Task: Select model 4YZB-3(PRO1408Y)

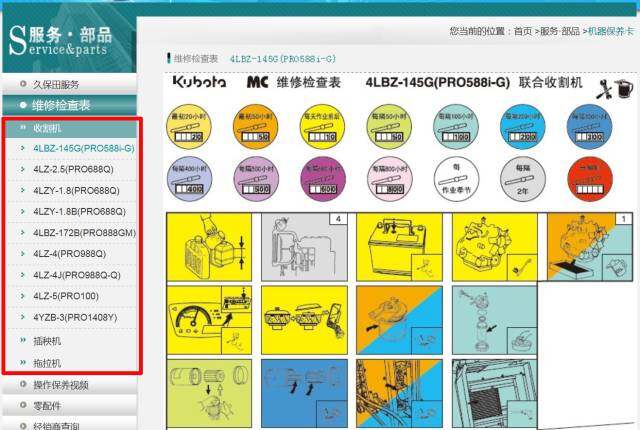Action: pyautogui.click(x=75, y=317)
